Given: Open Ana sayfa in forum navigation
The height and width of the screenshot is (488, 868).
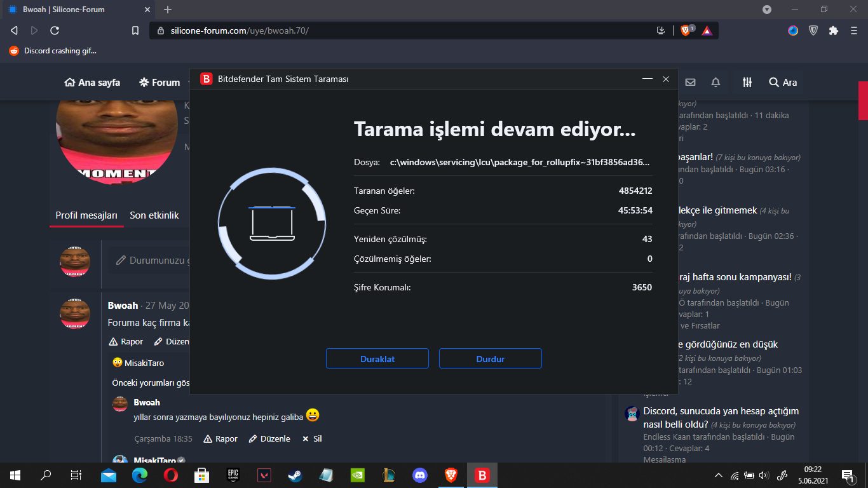Looking at the screenshot, I should (92, 83).
